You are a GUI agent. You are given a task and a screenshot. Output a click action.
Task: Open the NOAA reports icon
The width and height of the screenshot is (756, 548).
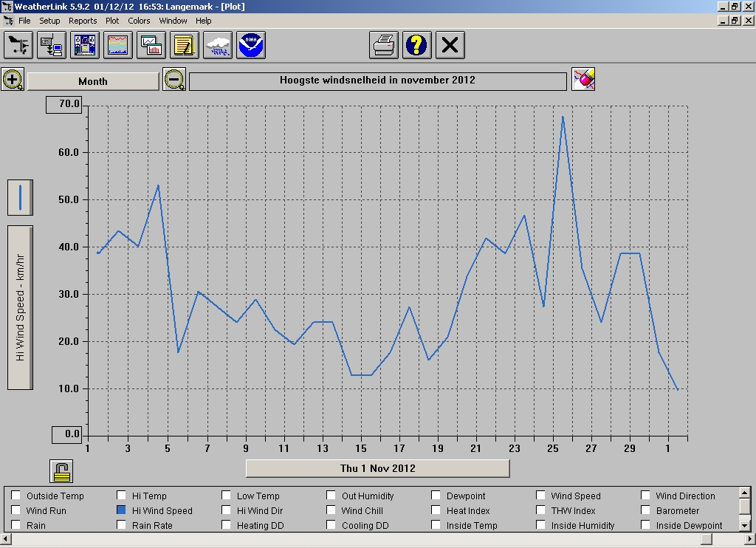point(251,45)
